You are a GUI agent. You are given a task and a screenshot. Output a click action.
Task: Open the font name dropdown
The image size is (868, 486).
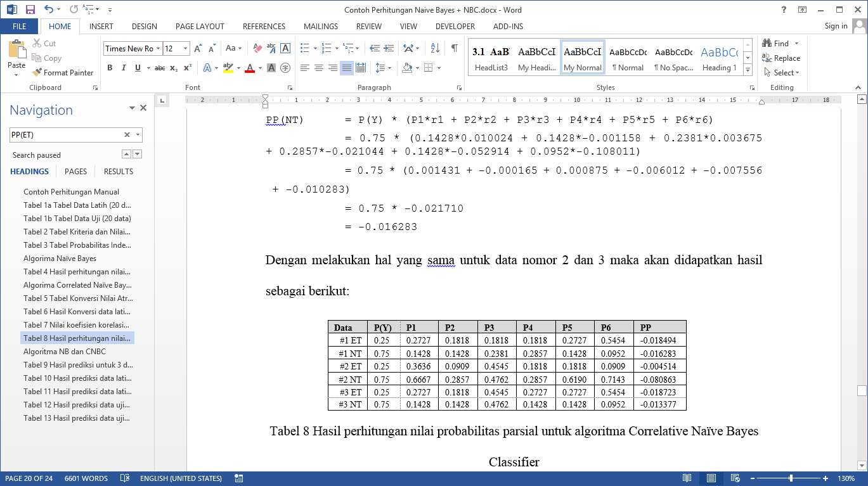(158, 49)
